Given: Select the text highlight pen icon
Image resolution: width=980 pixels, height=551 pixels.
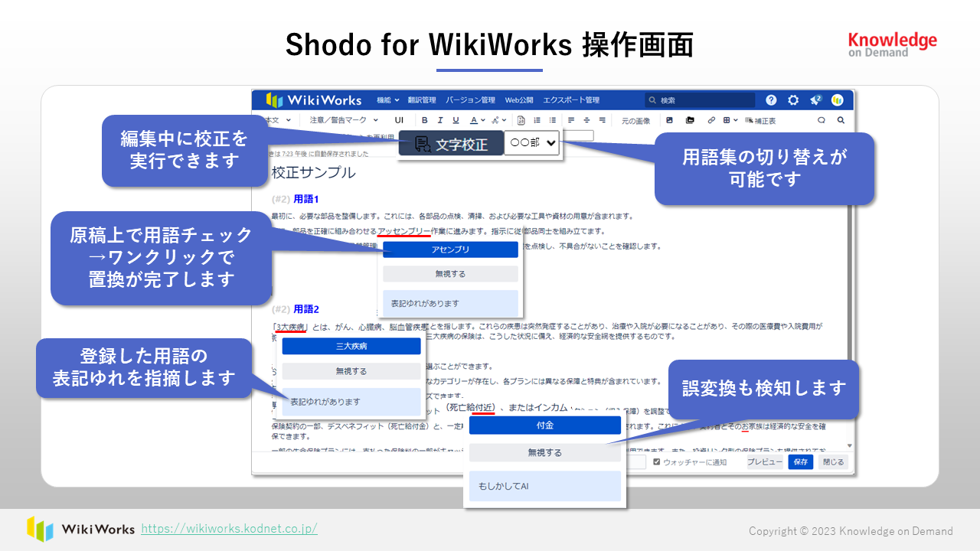Looking at the screenshot, I should coord(495,120).
